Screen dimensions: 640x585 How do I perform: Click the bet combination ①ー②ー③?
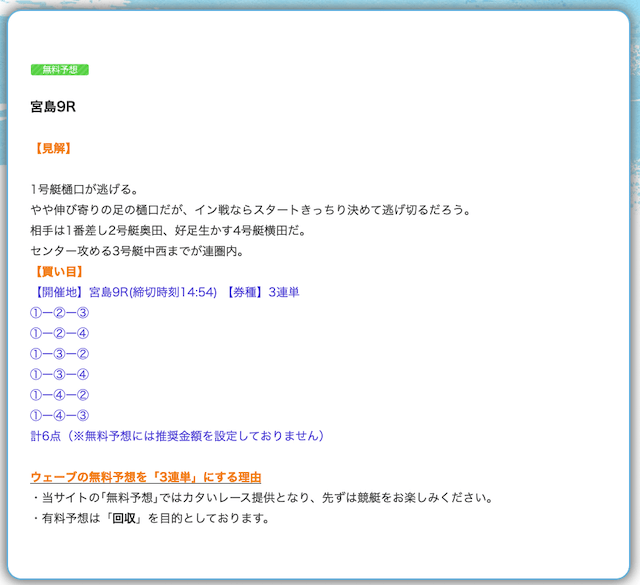click(x=60, y=313)
